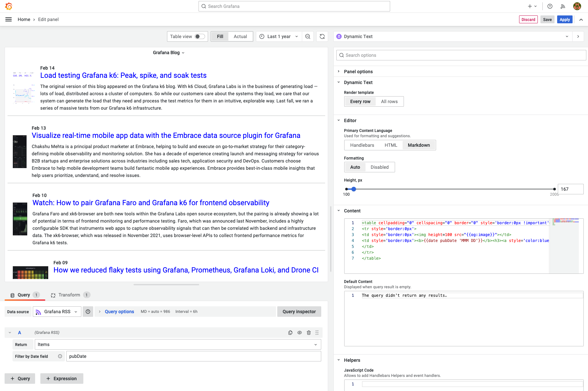Select Every row render template

[x=360, y=101]
